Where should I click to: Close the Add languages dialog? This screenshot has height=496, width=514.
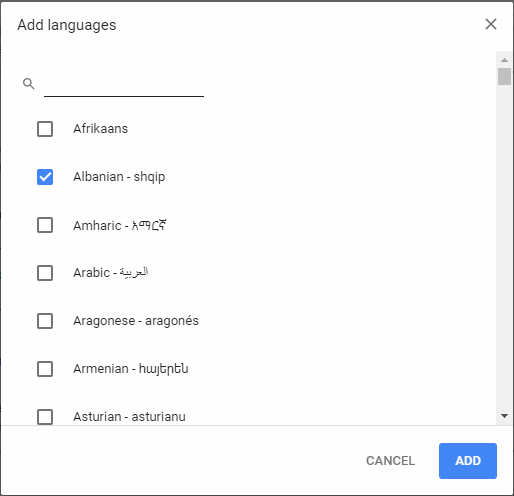point(491,24)
